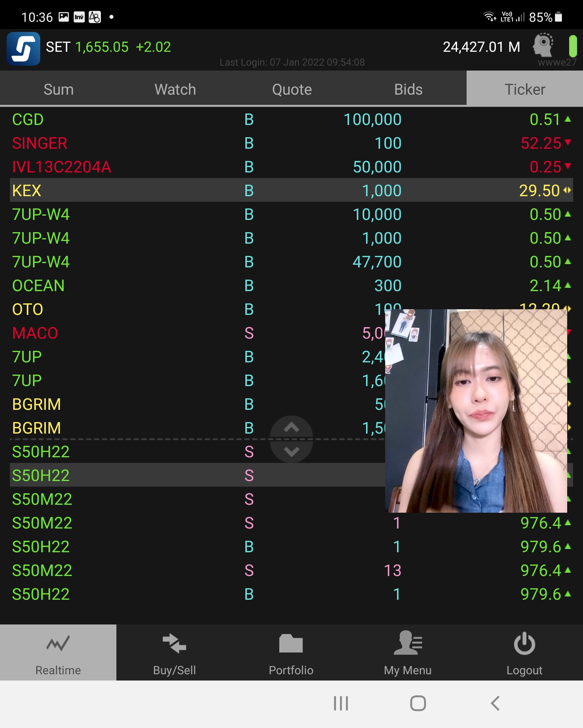Tap the OCEAN price 2.14
Image resolution: width=583 pixels, height=728 pixels.
point(545,286)
